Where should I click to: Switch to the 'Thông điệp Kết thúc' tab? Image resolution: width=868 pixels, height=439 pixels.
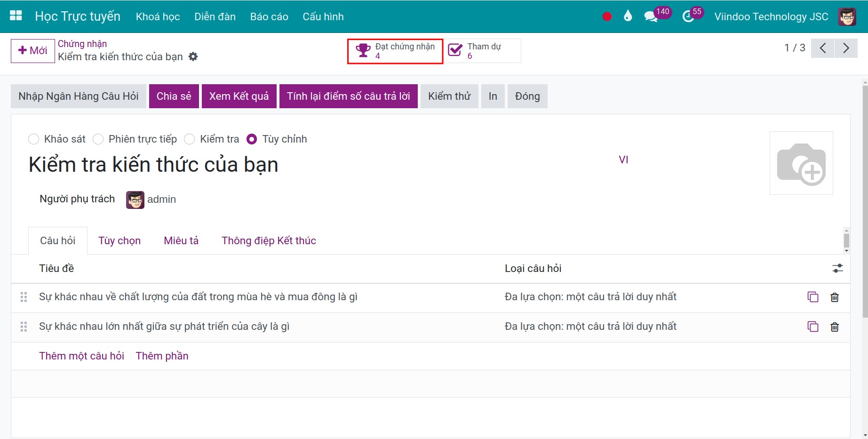[x=269, y=240]
